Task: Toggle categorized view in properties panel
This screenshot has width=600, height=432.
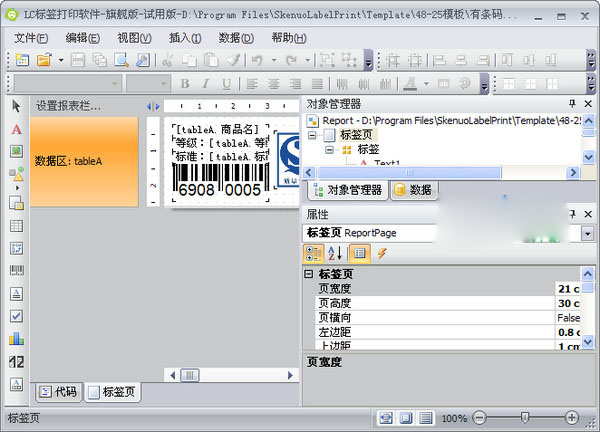Action: click(x=313, y=253)
